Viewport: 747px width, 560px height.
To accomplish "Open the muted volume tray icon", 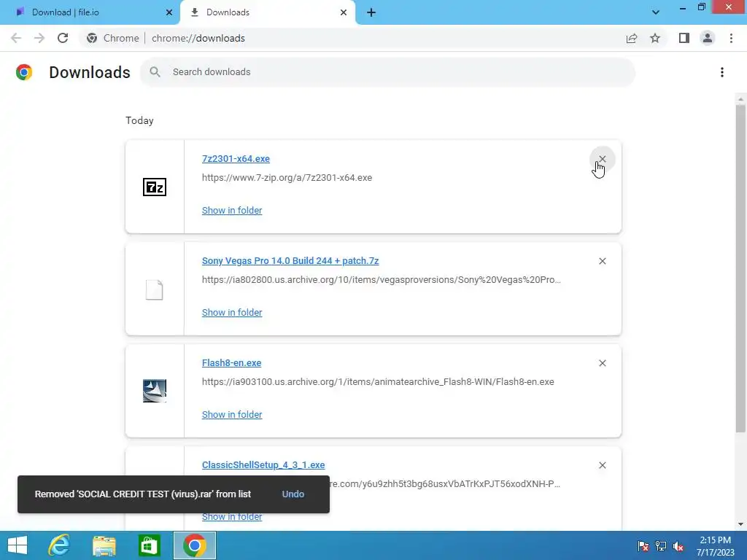I will point(678,545).
